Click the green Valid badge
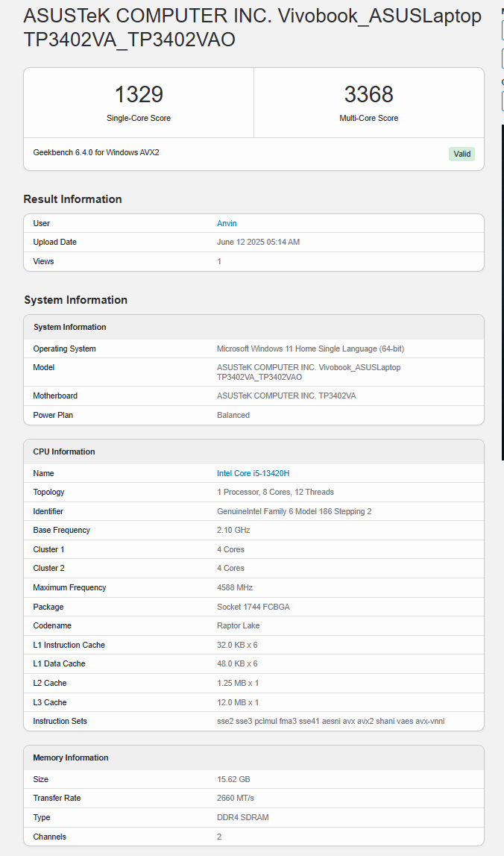504x856 pixels. (462, 154)
